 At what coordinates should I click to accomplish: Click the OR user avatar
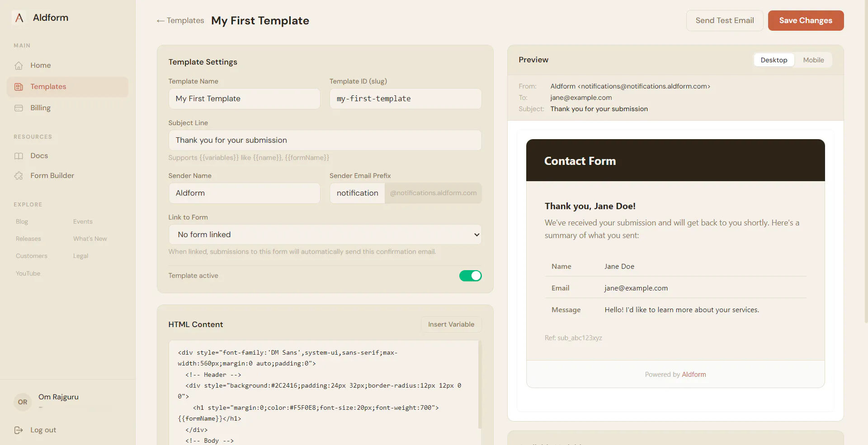point(23,402)
